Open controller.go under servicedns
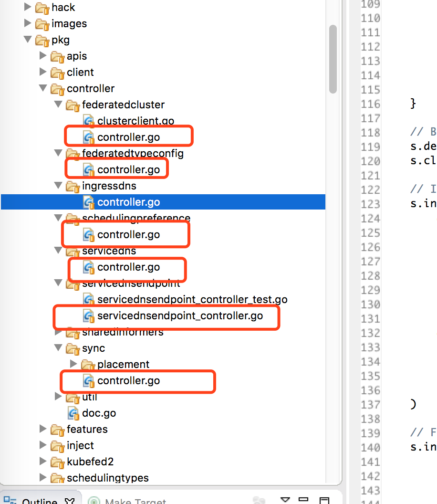The image size is (437, 504). 128,267
